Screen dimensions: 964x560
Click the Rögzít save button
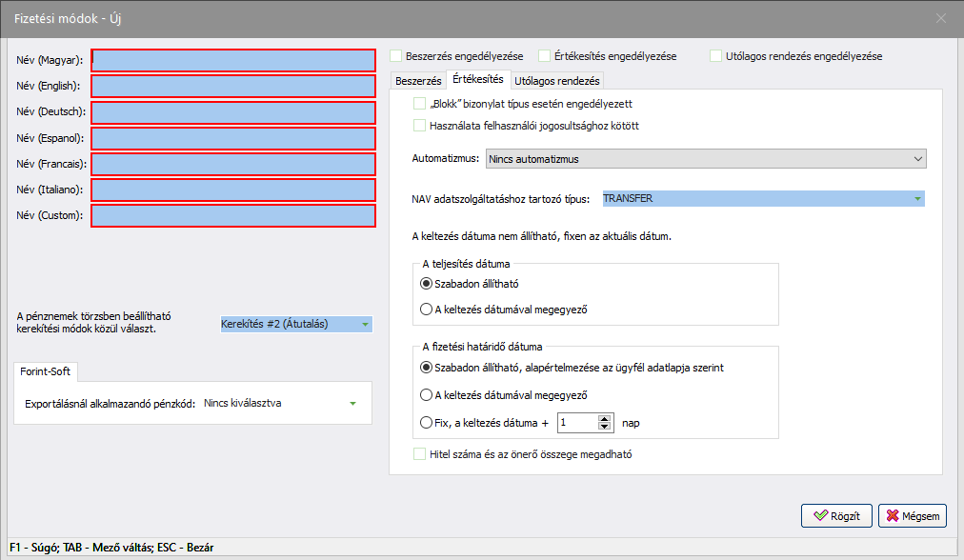click(836, 515)
